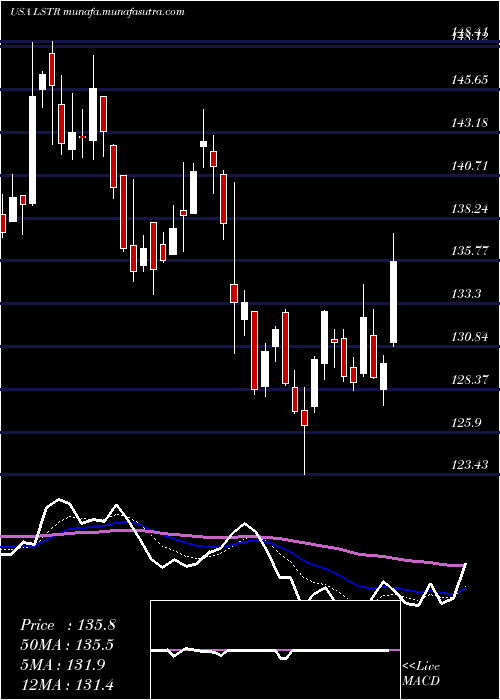This screenshot has height=700, width=500.
Task: Click the 125.9 price axis label
Action: [466, 422]
